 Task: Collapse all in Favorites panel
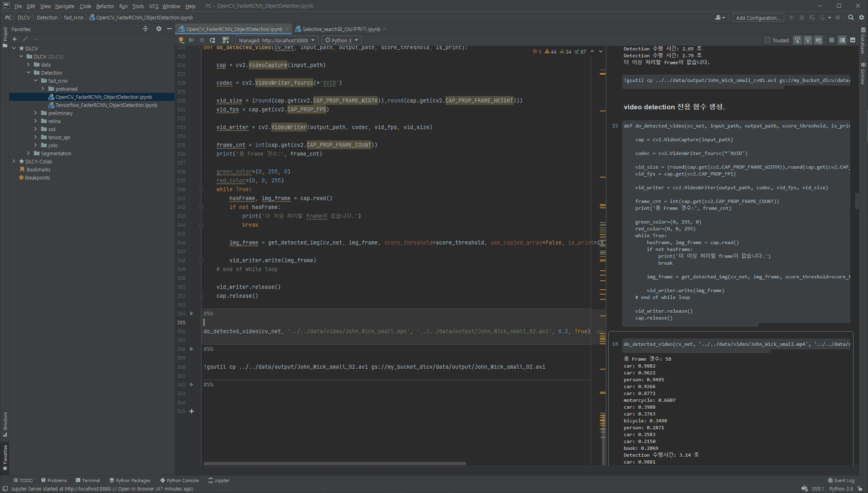click(146, 29)
